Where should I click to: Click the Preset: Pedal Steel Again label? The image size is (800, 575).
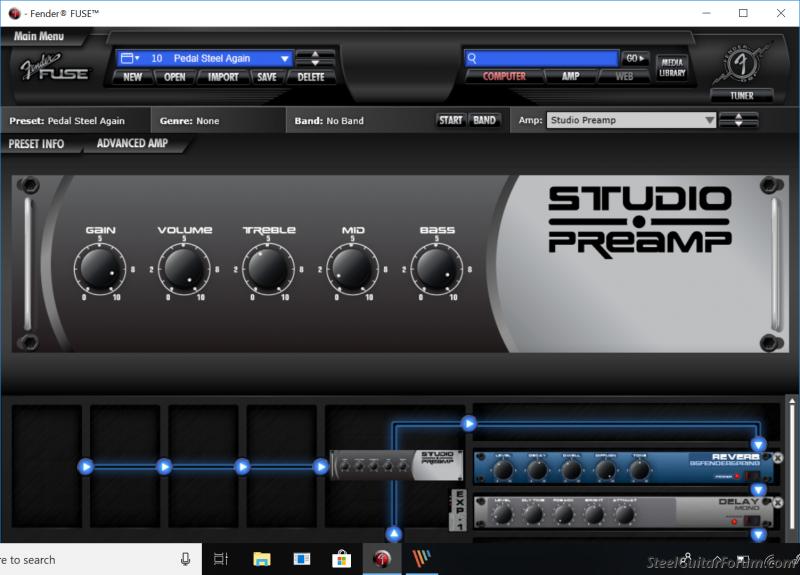pos(67,121)
